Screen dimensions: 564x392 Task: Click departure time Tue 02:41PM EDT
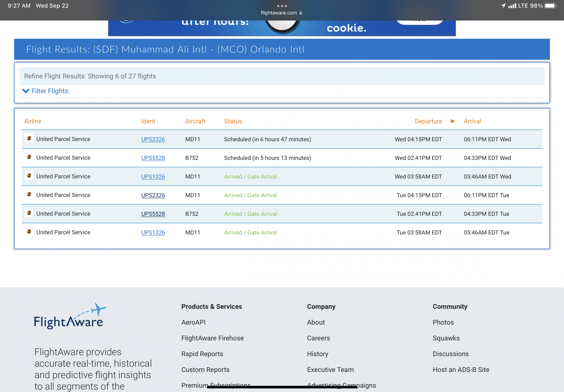tap(419, 214)
